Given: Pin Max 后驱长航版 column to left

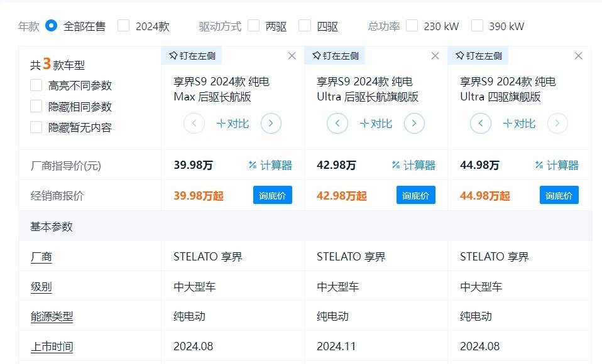Looking at the screenshot, I should (x=192, y=56).
